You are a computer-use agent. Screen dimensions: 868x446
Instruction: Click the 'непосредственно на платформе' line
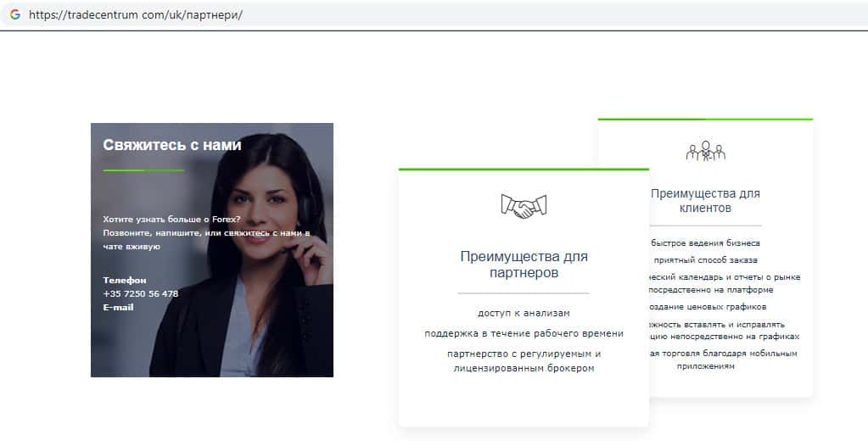click(x=711, y=289)
